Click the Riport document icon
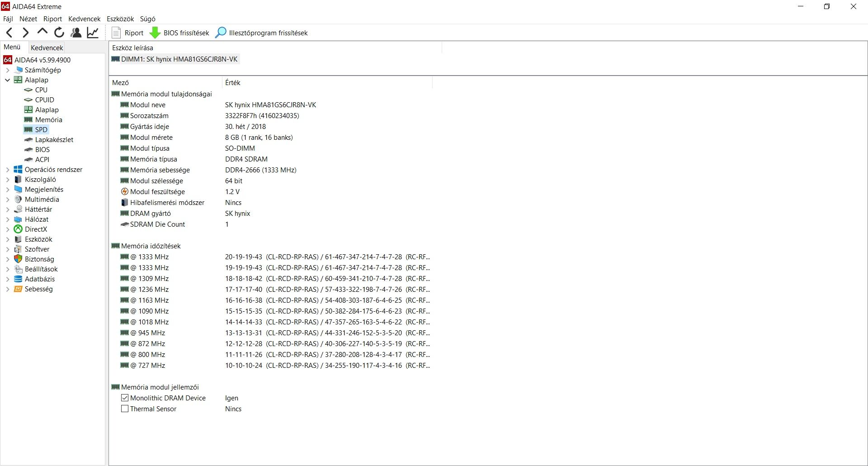The height and width of the screenshot is (466, 868). coord(116,33)
